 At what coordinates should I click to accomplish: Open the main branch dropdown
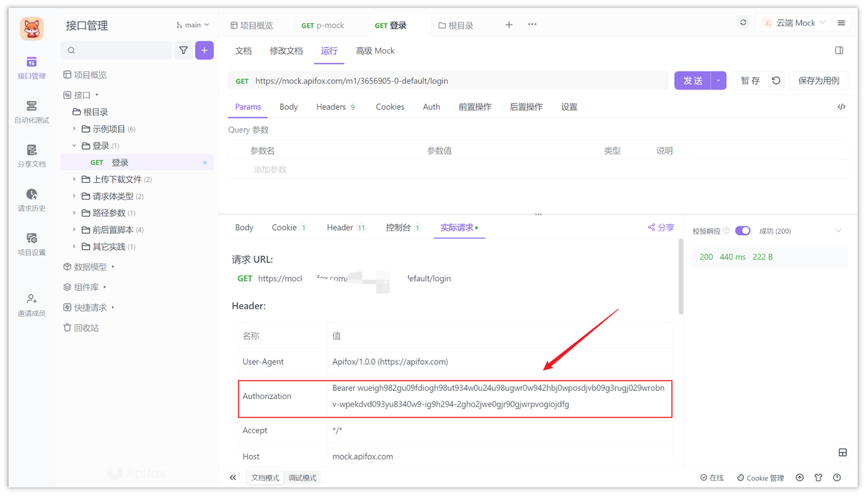[x=193, y=25]
